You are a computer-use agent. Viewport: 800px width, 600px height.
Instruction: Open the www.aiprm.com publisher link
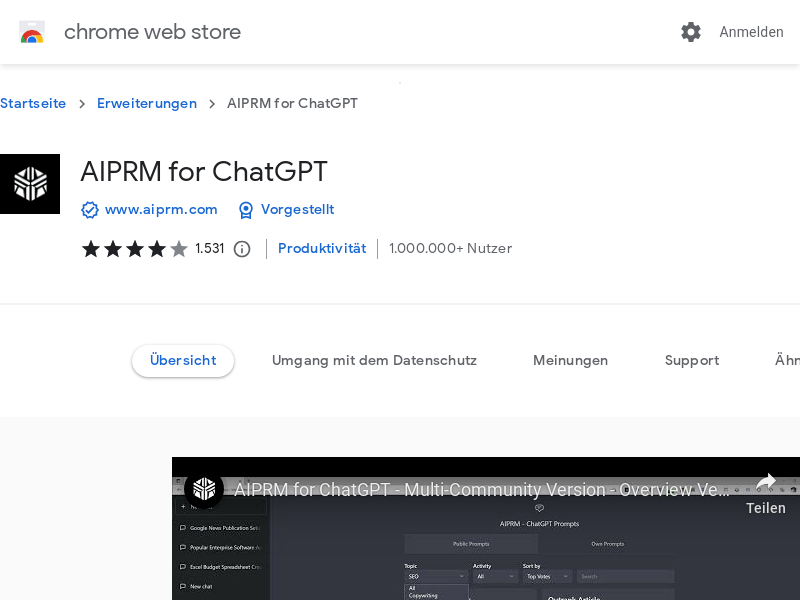161,210
